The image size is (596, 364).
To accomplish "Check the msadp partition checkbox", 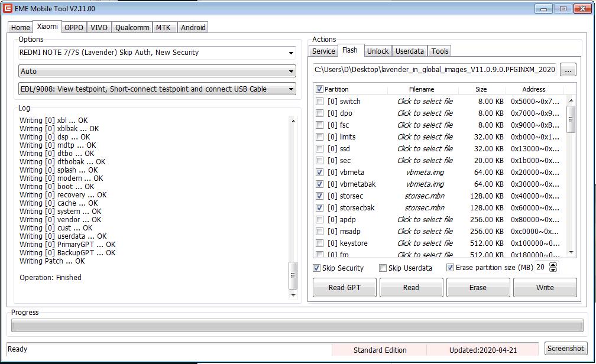I will pyautogui.click(x=320, y=232).
